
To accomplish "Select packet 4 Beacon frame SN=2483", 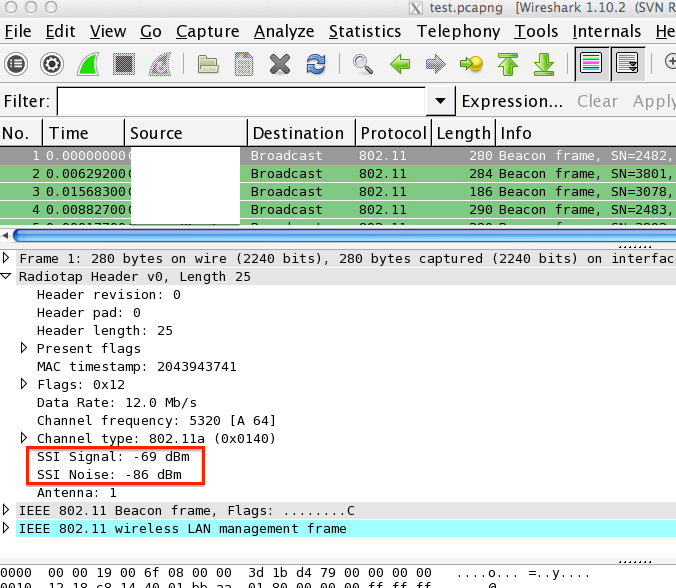I will pyautogui.click(x=338, y=210).
